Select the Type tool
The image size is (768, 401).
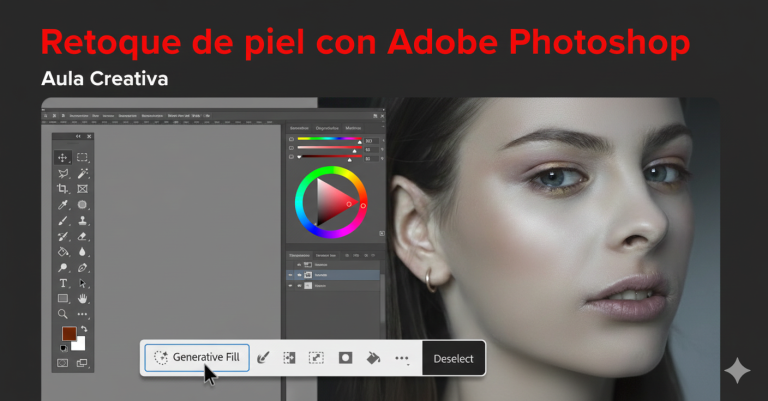63,283
